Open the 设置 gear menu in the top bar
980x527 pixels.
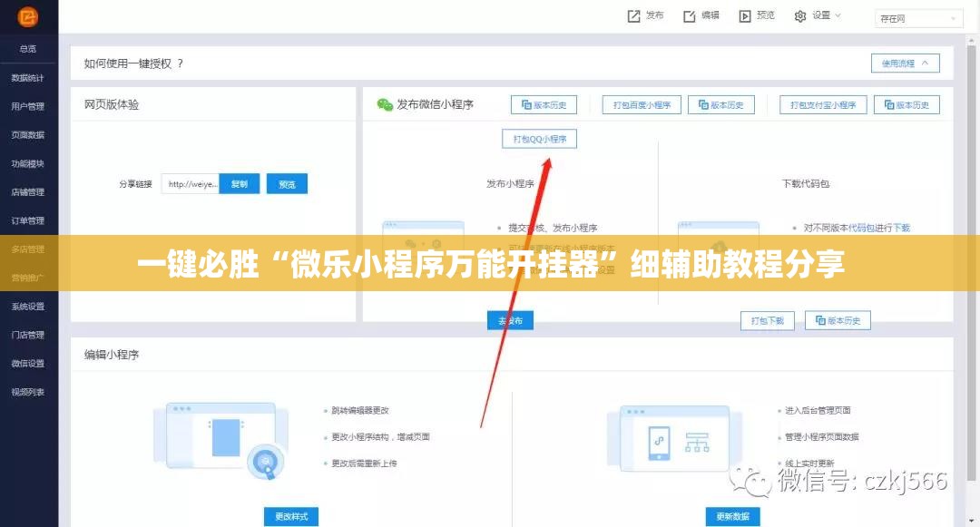click(x=818, y=16)
